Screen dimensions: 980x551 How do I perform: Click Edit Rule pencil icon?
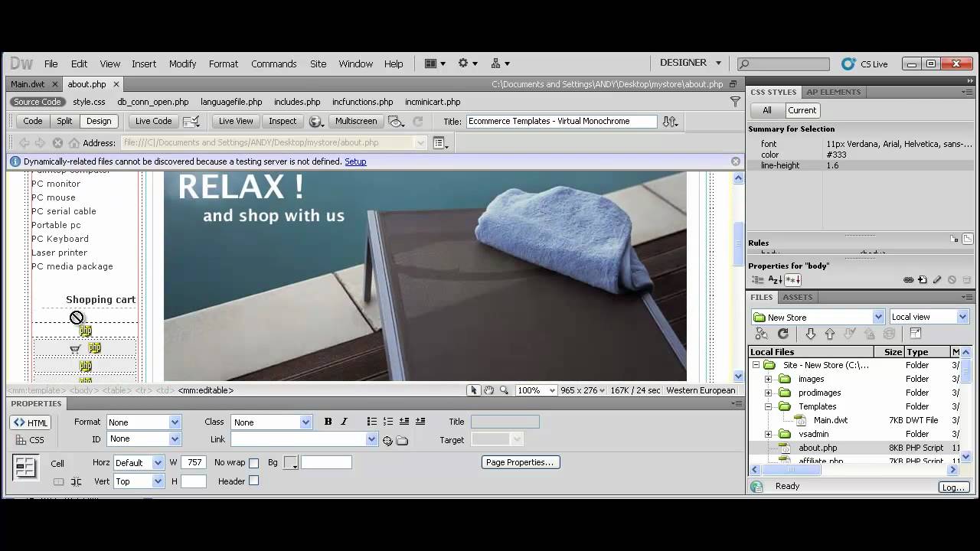coord(937,280)
